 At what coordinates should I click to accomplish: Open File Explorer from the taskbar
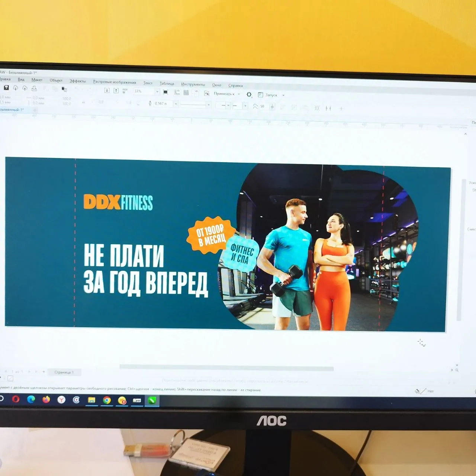click(x=91, y=400)
